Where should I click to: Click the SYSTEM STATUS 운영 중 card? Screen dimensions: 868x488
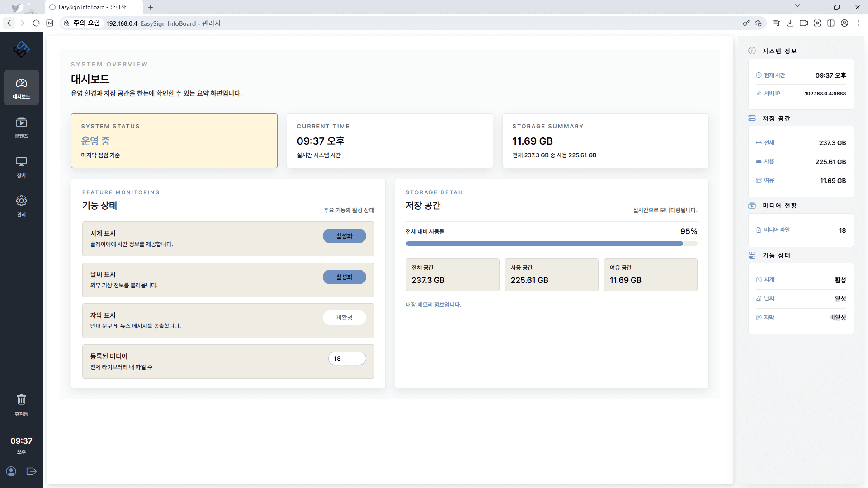(x=174, y=141)
